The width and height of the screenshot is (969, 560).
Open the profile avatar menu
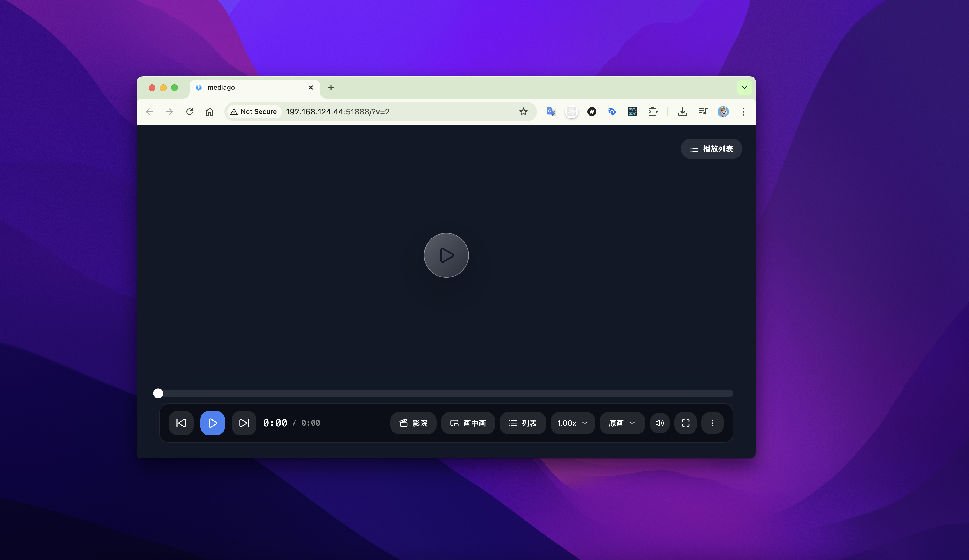point(723,112)
